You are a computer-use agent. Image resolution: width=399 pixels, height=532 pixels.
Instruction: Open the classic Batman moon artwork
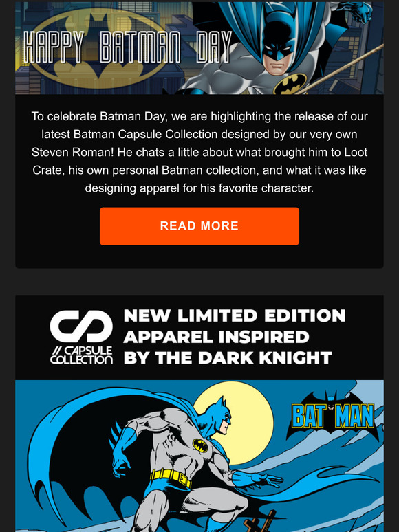(x=199, y=456)
